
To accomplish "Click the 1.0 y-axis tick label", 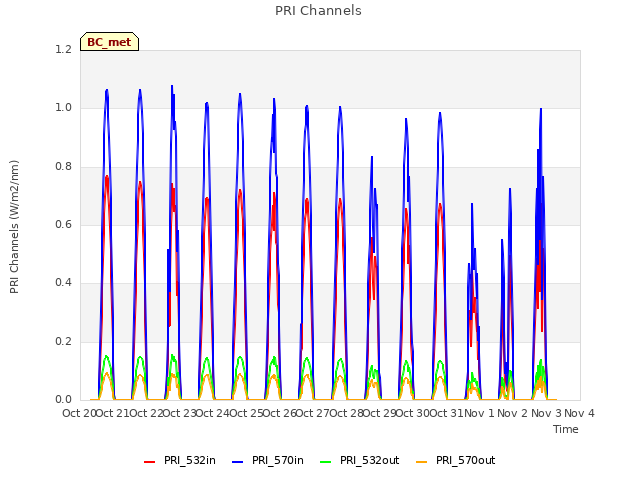I will [63, 108].
